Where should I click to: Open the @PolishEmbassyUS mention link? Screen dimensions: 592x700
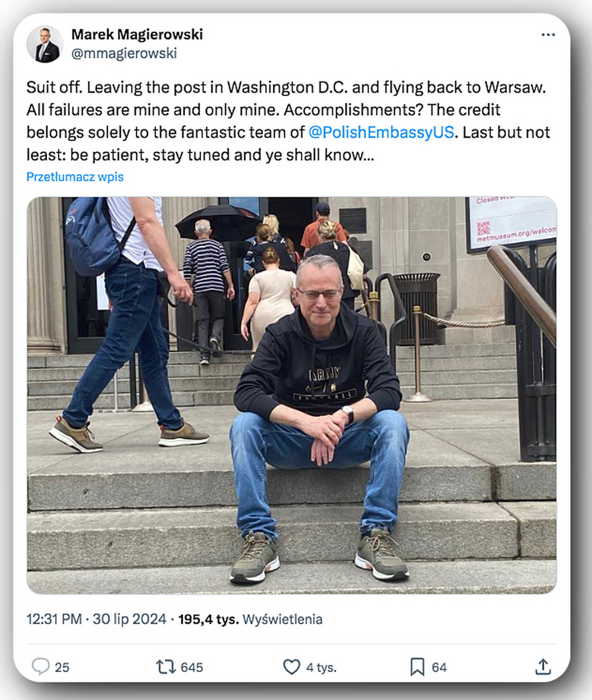(x=382, y=132)
